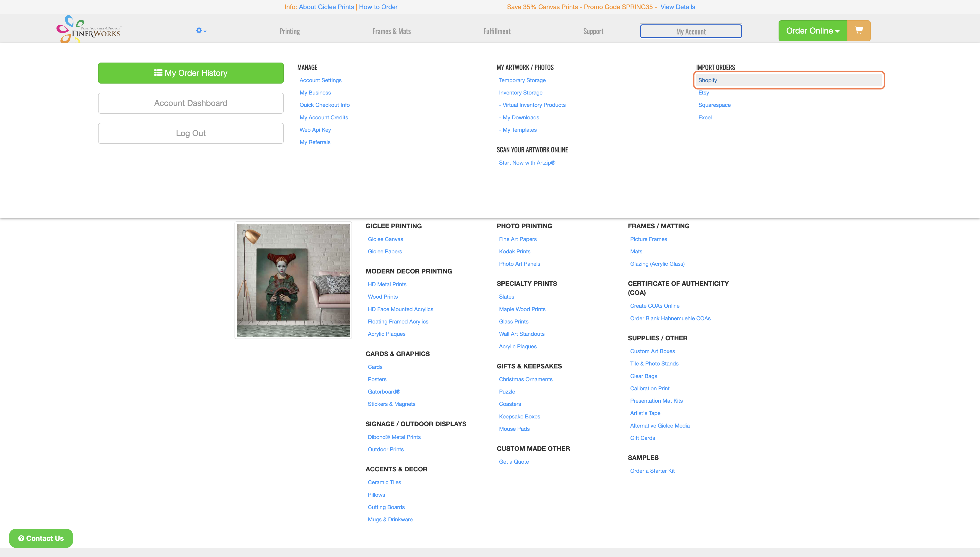Open My Business page
Viewport: 980px width, 557px height.
pos(315,93)
